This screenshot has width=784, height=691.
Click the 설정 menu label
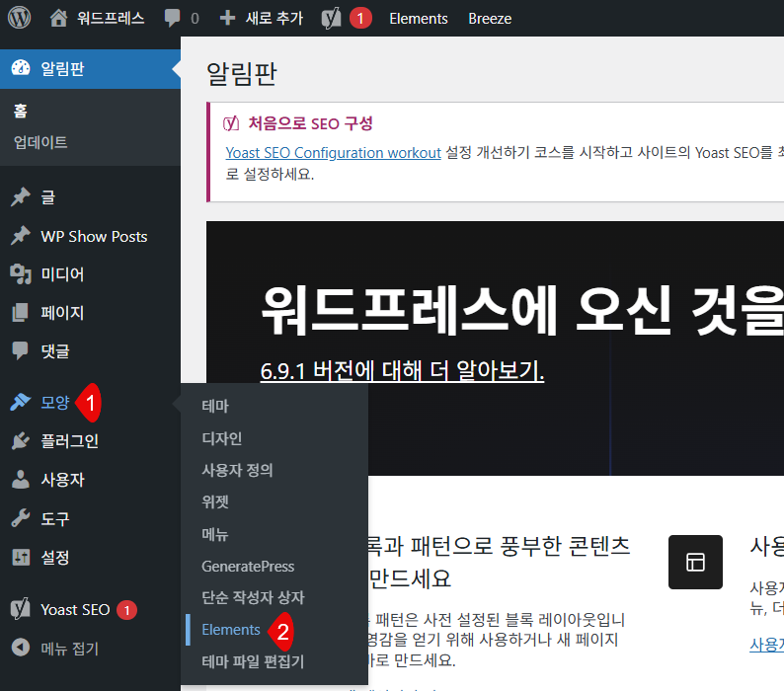click(55, 557)
